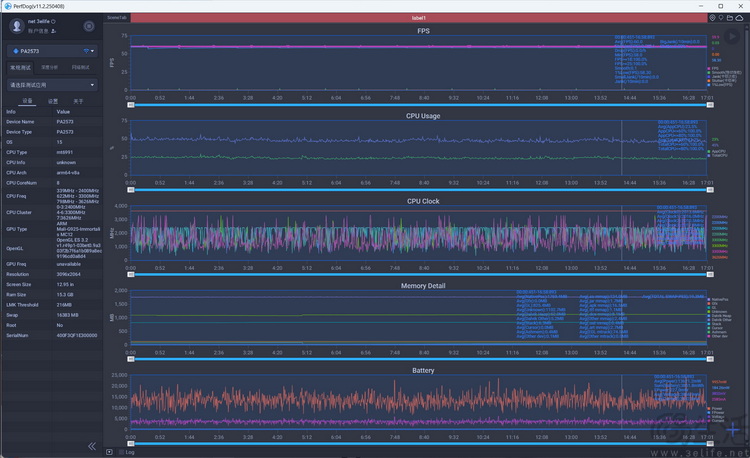
Task: Select the CPU Type row value mt6991
Action: point(65,152)
